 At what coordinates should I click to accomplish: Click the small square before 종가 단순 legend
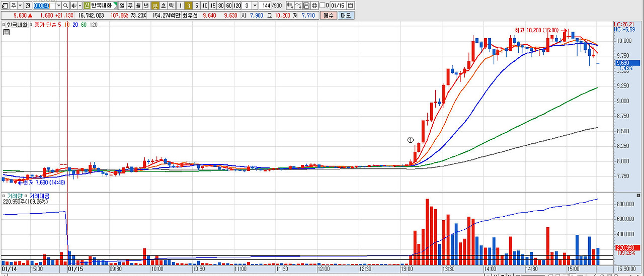(32, 25)
